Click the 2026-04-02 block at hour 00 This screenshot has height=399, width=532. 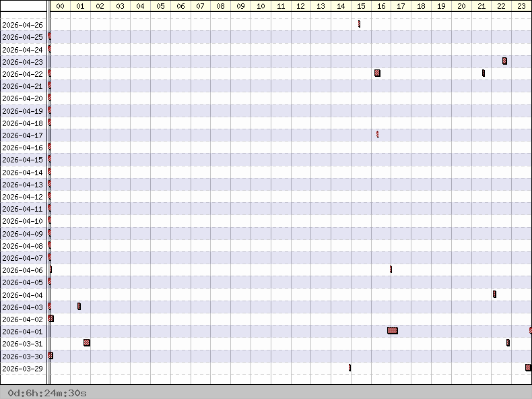click(x=51, y=318)
